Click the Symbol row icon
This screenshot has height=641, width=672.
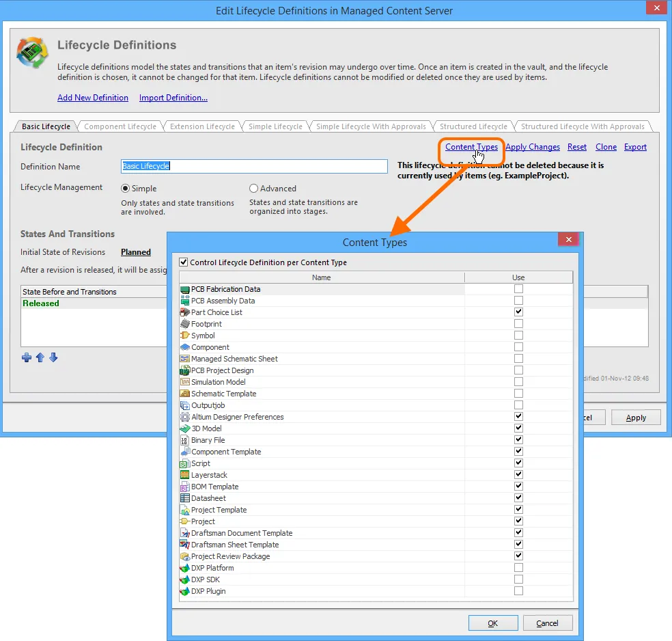(184, 336)
